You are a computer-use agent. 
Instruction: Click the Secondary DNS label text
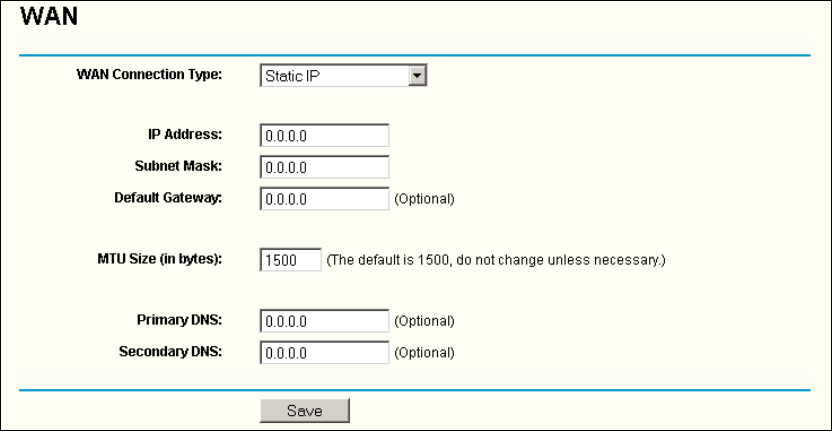tap(170, 351)
